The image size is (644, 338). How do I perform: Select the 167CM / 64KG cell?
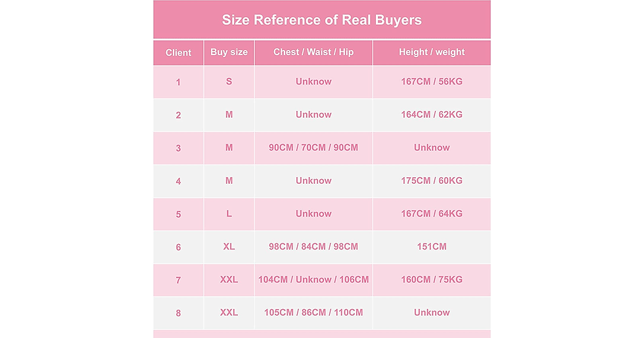click(432, 214)
